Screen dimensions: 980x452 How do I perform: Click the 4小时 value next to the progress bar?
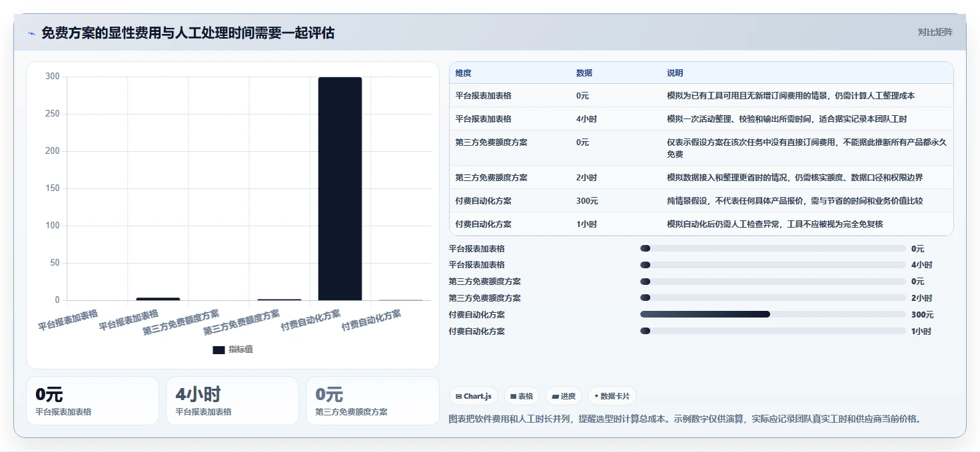click(922, 265)
